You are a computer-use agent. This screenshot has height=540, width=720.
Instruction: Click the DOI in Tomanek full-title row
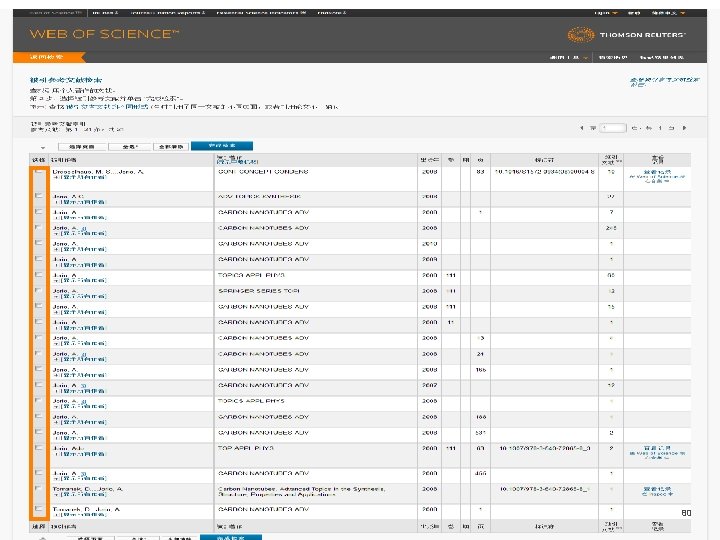tap(545, 489)
